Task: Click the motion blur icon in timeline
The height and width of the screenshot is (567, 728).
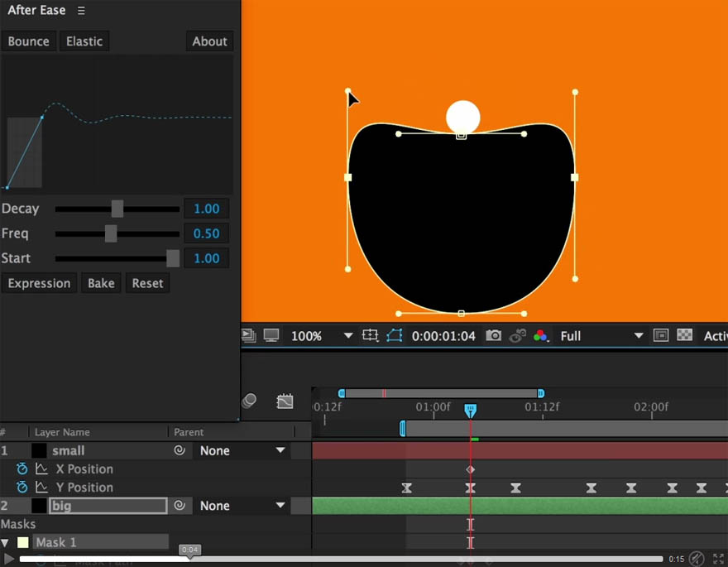Action: 249,401
